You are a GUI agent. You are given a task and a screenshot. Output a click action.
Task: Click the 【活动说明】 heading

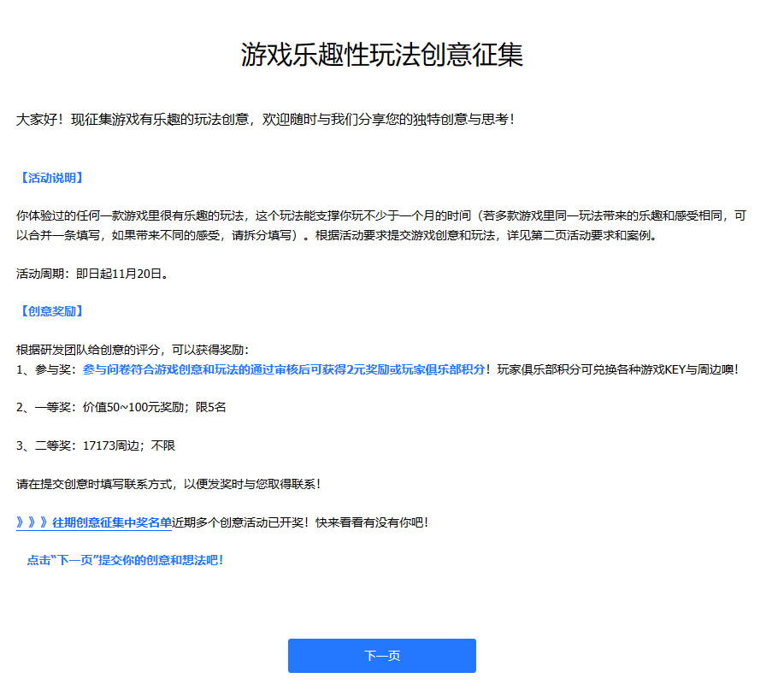pos(51,178)
